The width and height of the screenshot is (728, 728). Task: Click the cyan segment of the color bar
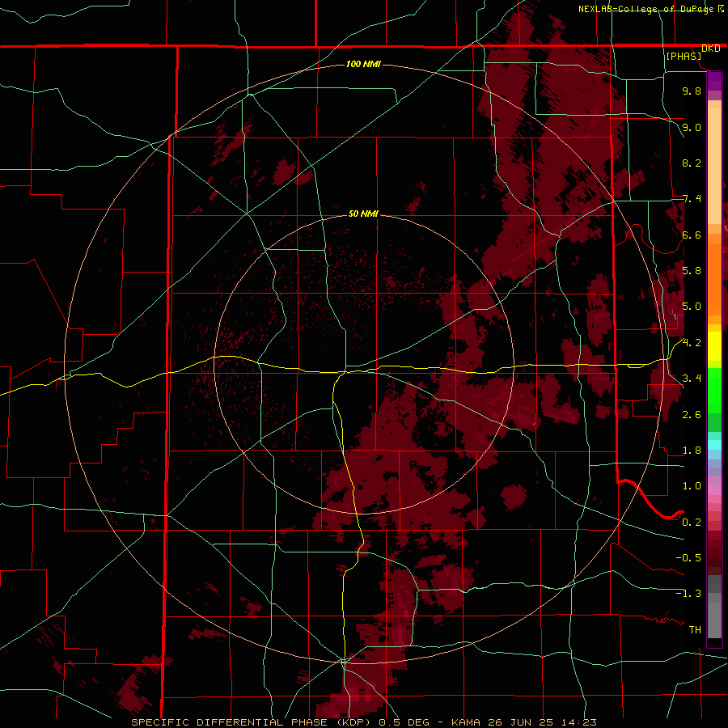[x=714, y=445]
